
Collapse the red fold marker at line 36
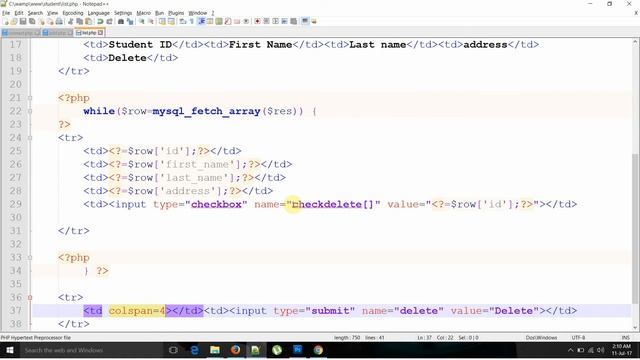[30, 298]
